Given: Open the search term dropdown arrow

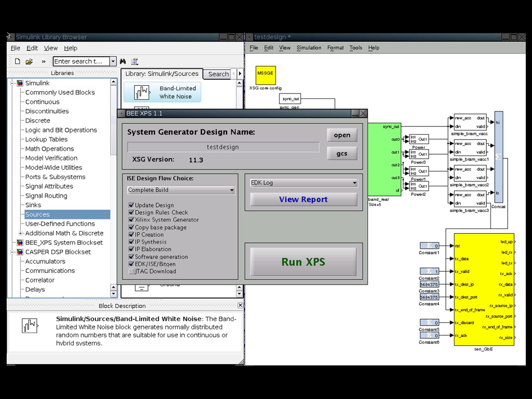Looking at the screenshot, I should (x=113, y=61).
